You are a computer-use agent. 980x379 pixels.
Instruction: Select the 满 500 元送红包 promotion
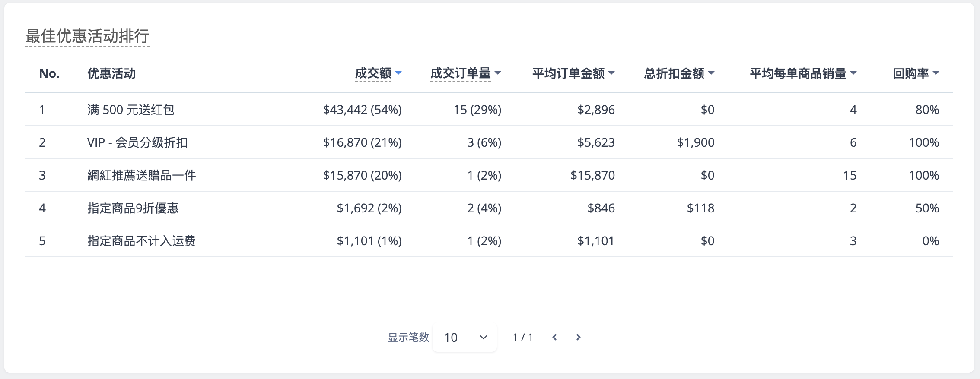click(x=131, y=110)
